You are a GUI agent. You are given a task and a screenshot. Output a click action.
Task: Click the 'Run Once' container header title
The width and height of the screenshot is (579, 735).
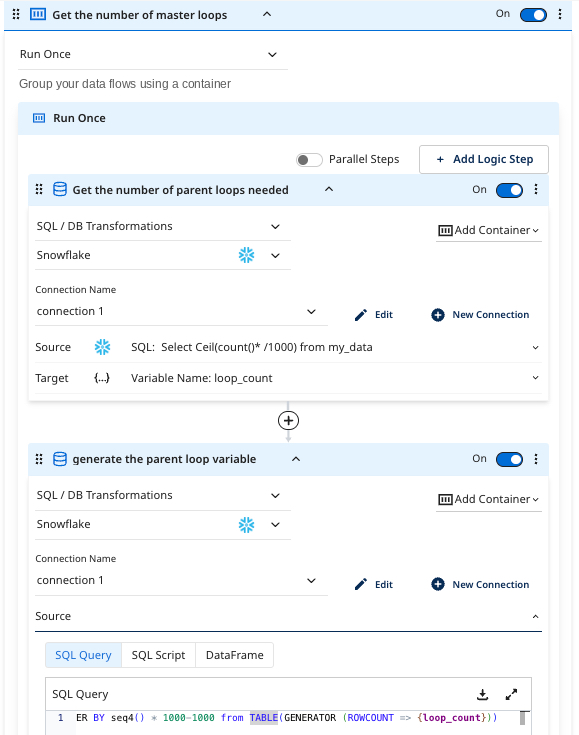coord(79,118)
